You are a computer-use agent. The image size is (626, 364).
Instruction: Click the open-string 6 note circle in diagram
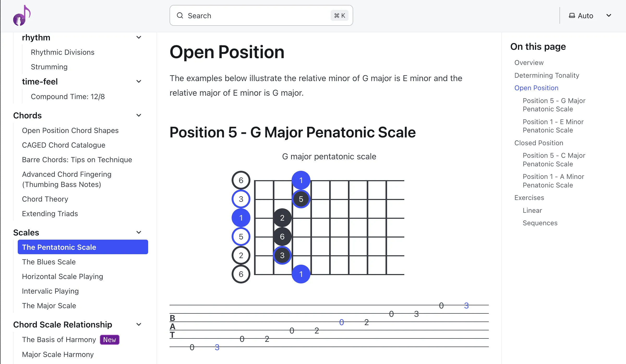click(x=241, y=180)
